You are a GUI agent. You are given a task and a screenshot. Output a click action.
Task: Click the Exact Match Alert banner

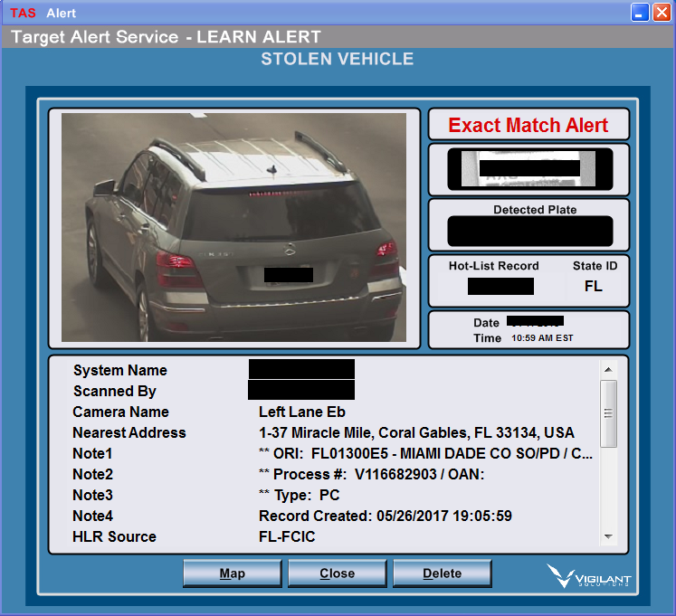click(528, 126)
